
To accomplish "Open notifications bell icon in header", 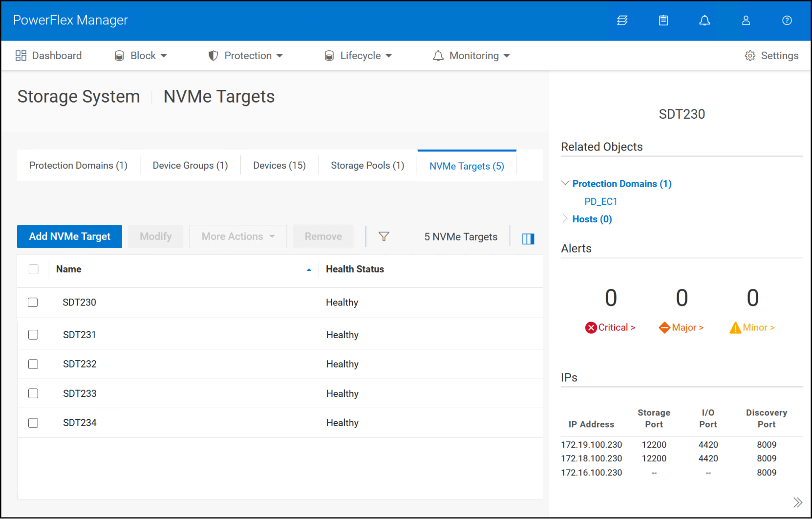I will click(x=705, y=21).
